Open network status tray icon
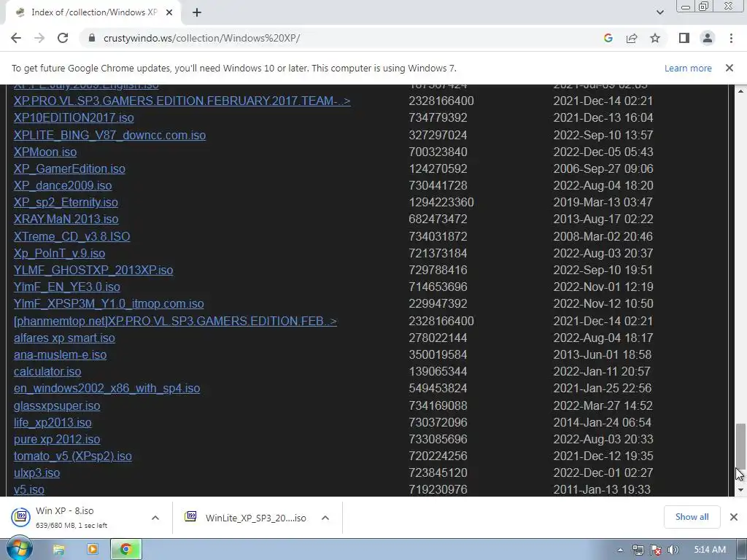 638,550
